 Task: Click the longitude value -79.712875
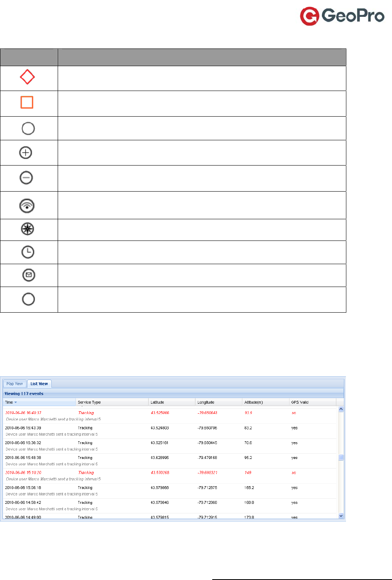[x=207, y=488]
